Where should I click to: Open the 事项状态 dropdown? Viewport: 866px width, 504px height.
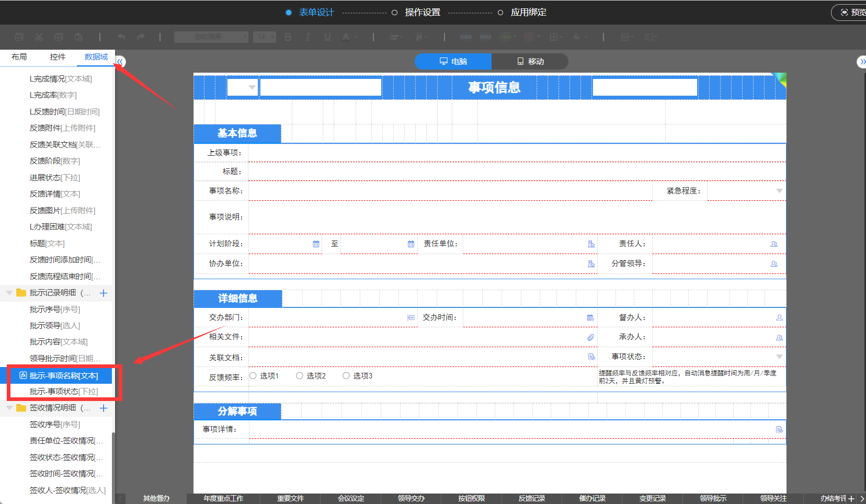779,357
